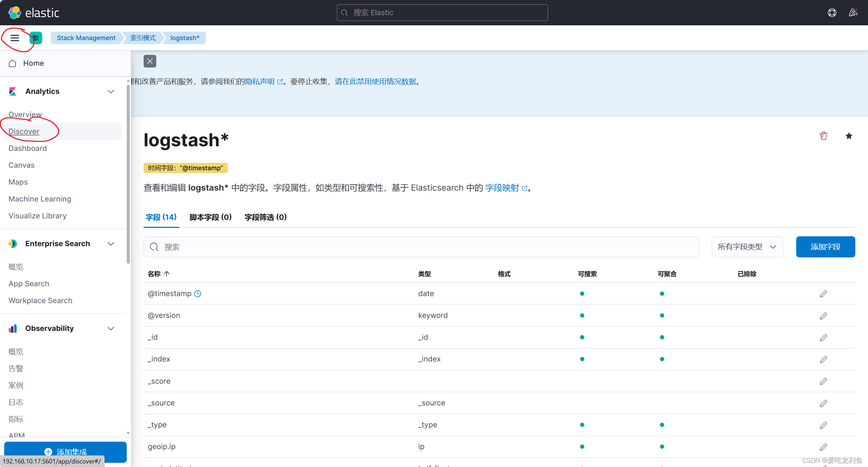Open the help menu icon
The height and width of the screenshot is (467, 868).
(x=832, y=13)
